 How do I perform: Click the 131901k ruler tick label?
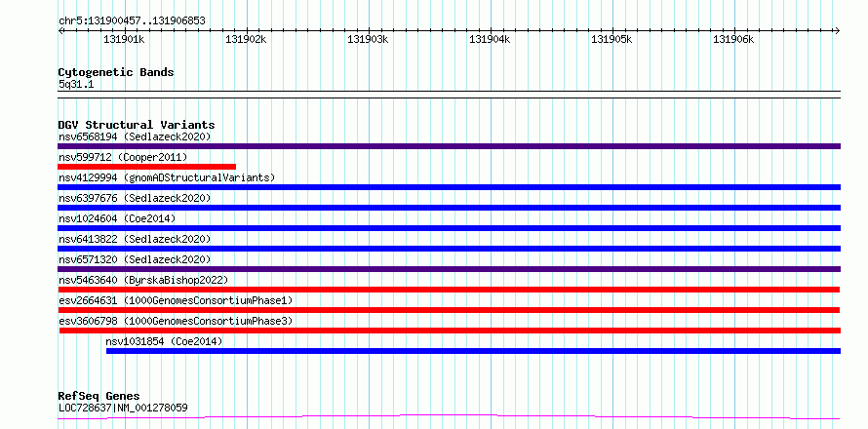(124, 39)
